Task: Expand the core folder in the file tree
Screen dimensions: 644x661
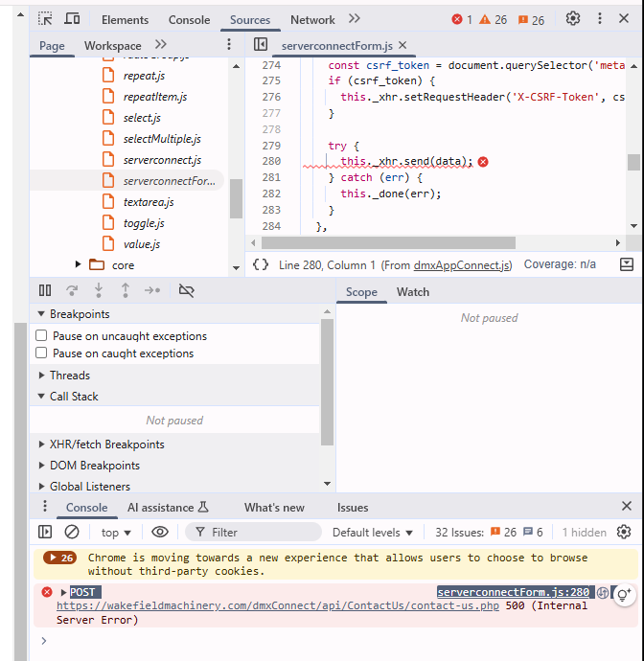Action: point(79,265)
